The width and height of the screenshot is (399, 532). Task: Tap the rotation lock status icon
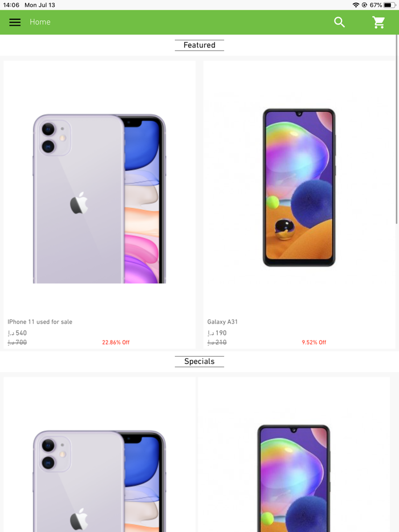click(x=364, y=5)
